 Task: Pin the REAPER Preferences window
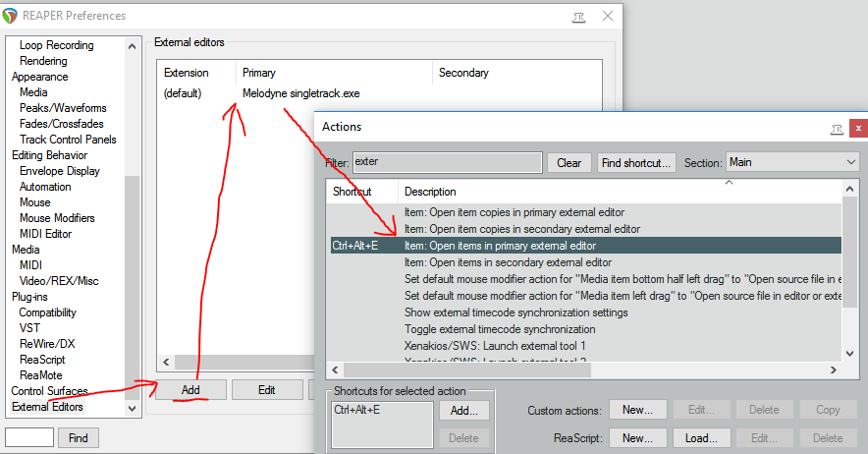(578, 17)
